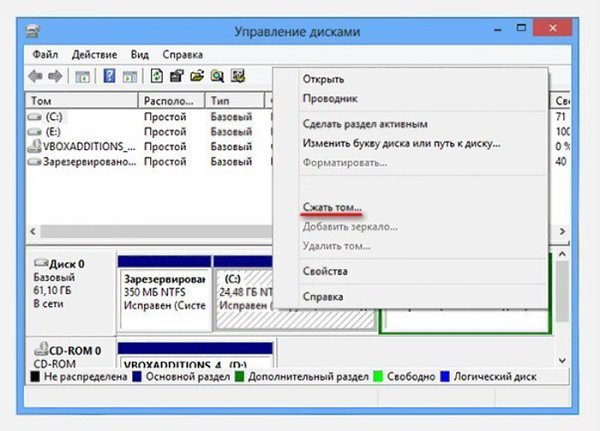600x431 pixels.
Task: Click the open folder toolbar icon
Action: pos(197,76)
